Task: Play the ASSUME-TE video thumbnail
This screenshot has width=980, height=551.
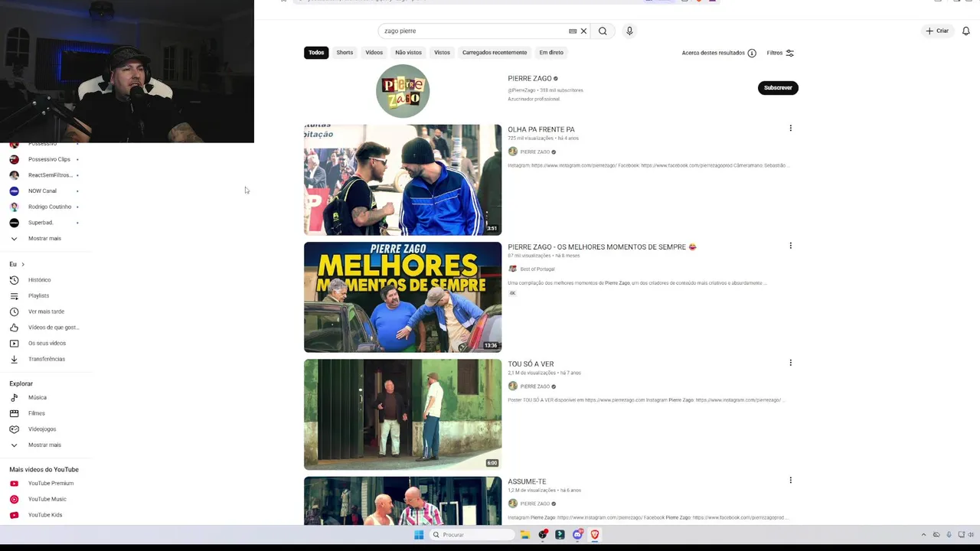Action: (403, 501)
